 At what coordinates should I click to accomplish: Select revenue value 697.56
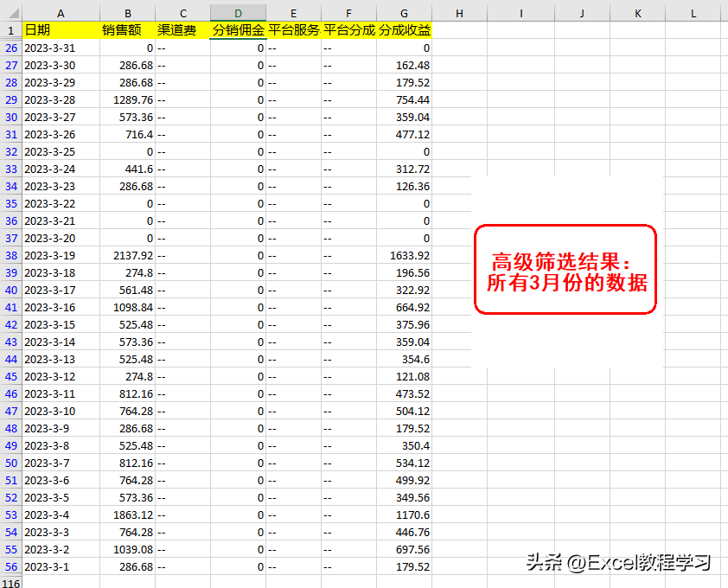[405, 549]
